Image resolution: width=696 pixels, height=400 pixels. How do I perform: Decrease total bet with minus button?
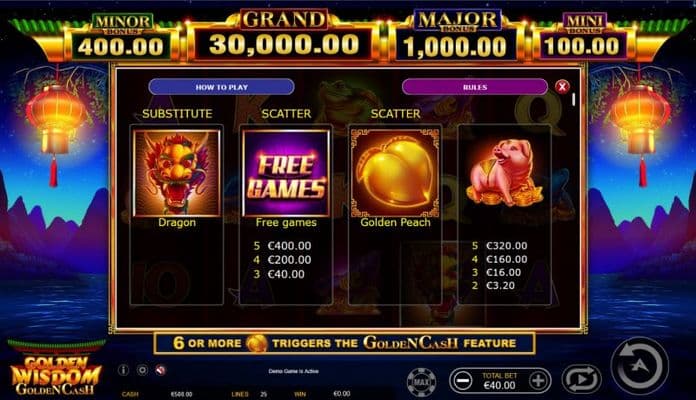click(463, 381)
